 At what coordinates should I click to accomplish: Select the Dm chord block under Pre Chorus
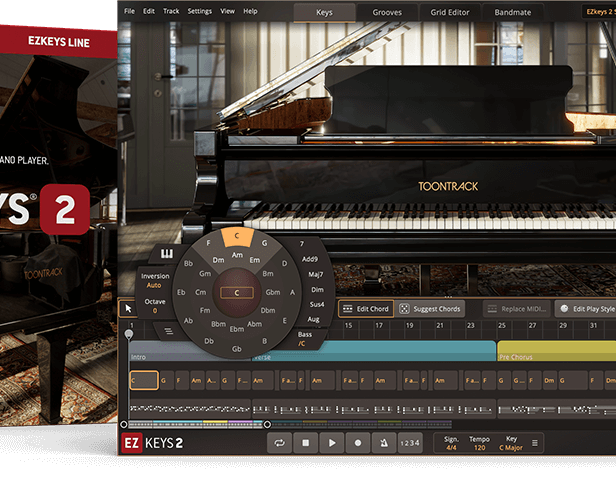click(x=552, y=380)
